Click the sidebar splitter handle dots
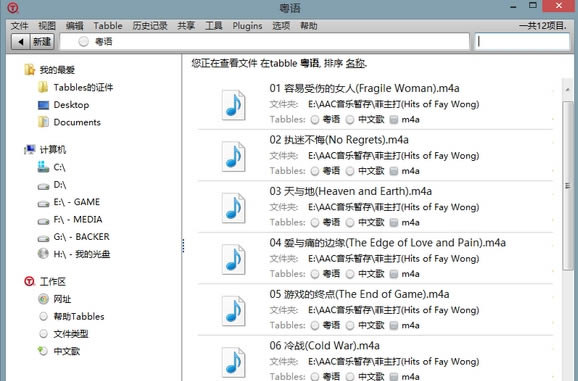 coord(183,245)
